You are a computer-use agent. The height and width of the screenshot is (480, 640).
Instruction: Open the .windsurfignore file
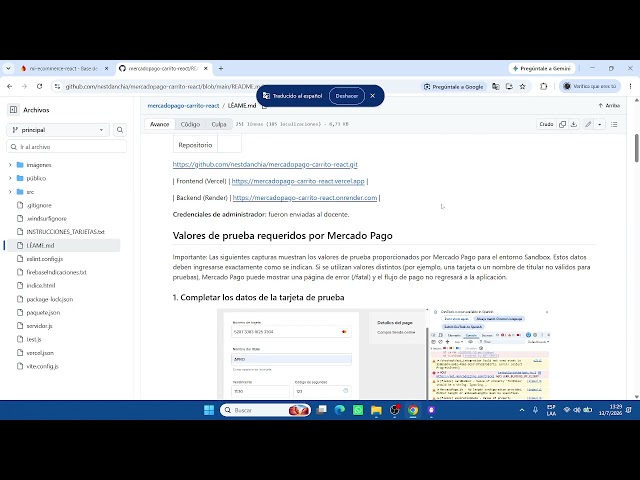pos(47,219)
